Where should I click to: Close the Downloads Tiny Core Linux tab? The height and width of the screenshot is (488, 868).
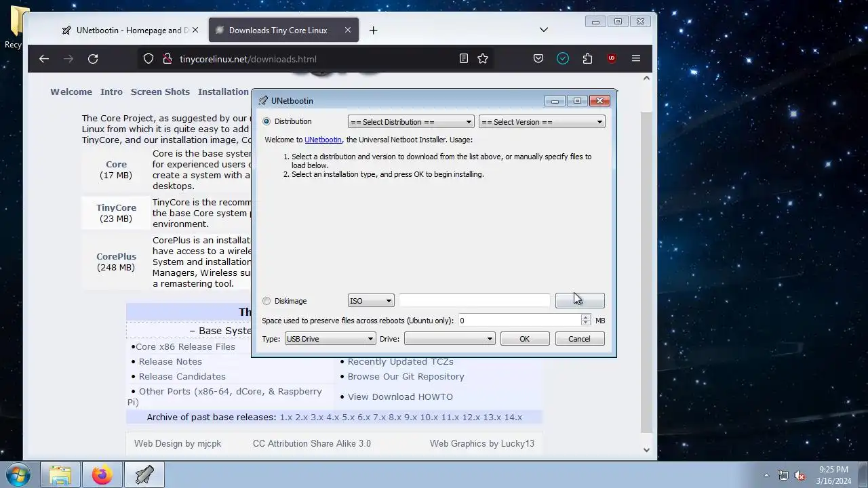click(348, 30)
